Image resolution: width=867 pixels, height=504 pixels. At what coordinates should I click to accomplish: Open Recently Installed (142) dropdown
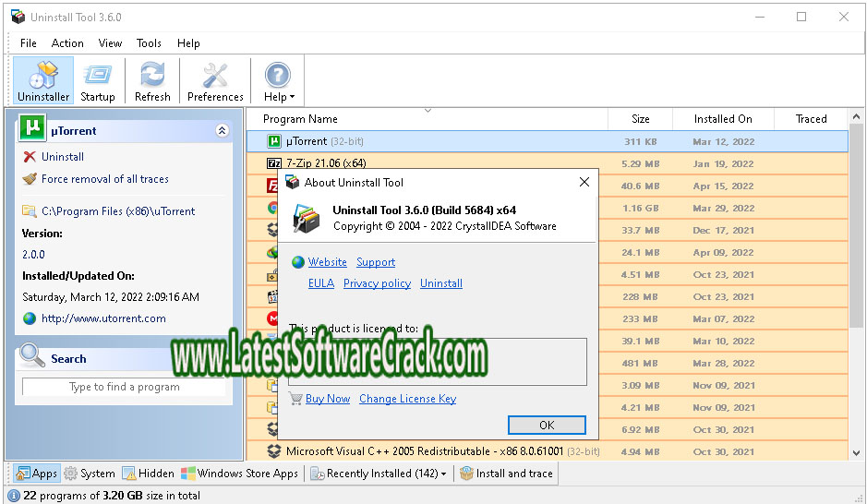click(x=379, y=474)
